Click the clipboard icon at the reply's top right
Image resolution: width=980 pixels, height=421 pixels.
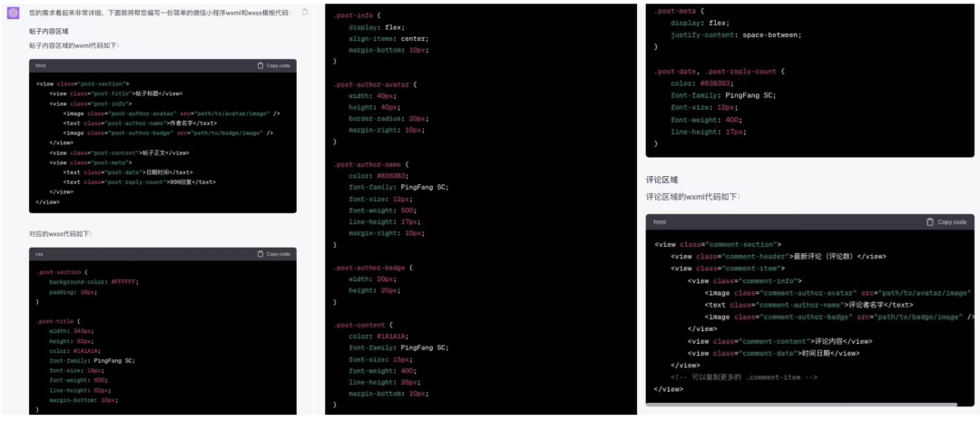coord(304,12)
